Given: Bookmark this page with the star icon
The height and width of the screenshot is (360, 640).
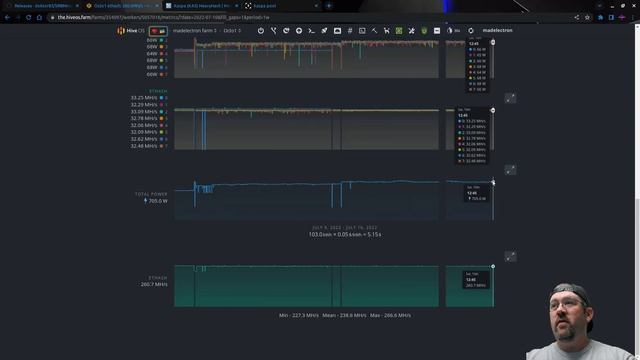Looking at the screenshot, I should (x=587, y=18).
